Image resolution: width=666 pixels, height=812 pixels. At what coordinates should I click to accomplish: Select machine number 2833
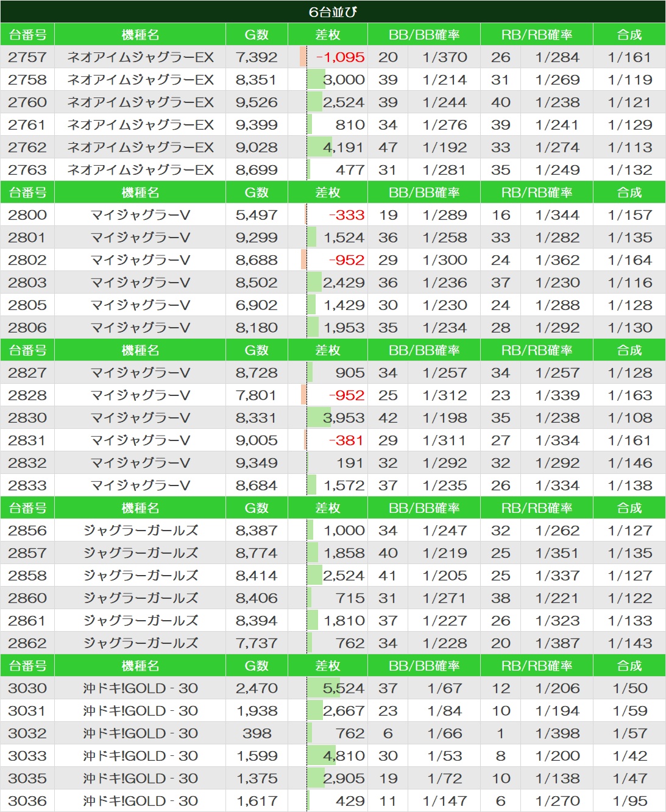tap(27, 485)
